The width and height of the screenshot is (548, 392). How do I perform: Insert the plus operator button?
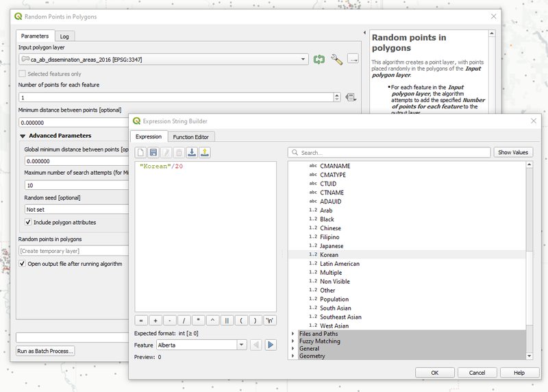155,320
